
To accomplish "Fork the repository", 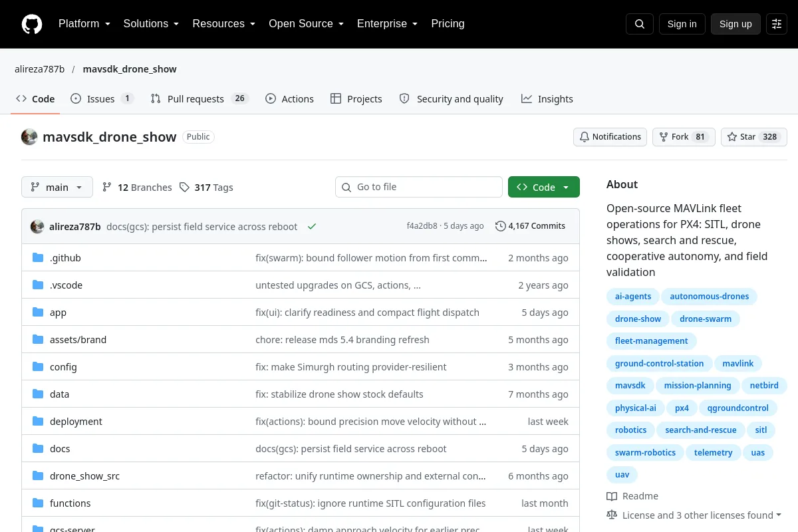I will [684, 137].
